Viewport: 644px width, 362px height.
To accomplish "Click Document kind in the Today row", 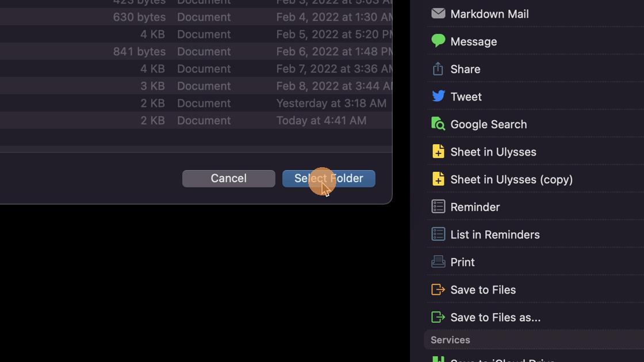I will (204, 120).
